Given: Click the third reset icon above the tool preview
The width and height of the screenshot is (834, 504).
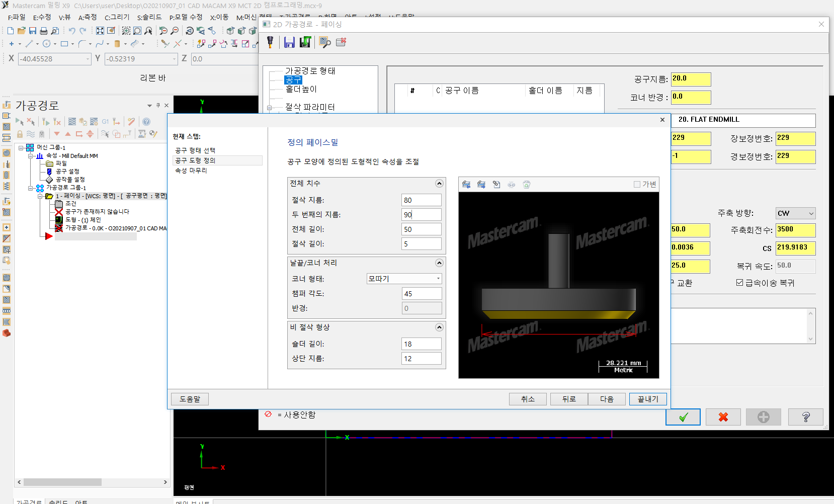Looking at the screenshot, I should (496, 185).
